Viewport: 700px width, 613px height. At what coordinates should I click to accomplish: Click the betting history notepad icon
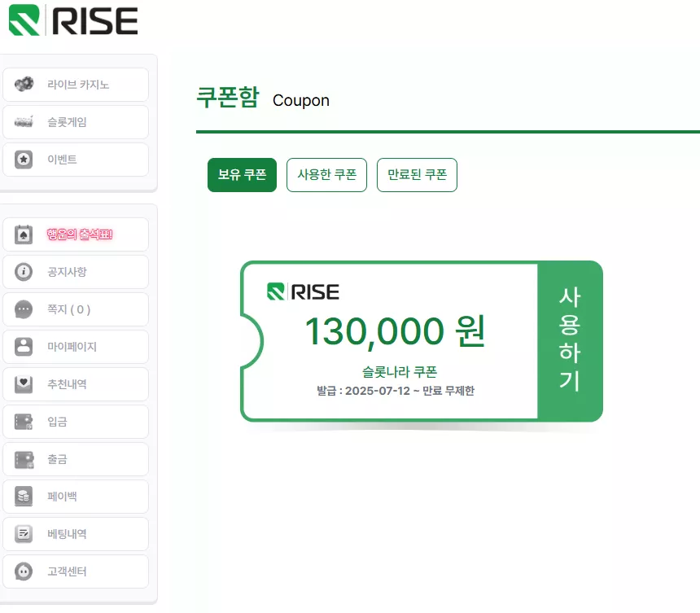tap(24, 533)
